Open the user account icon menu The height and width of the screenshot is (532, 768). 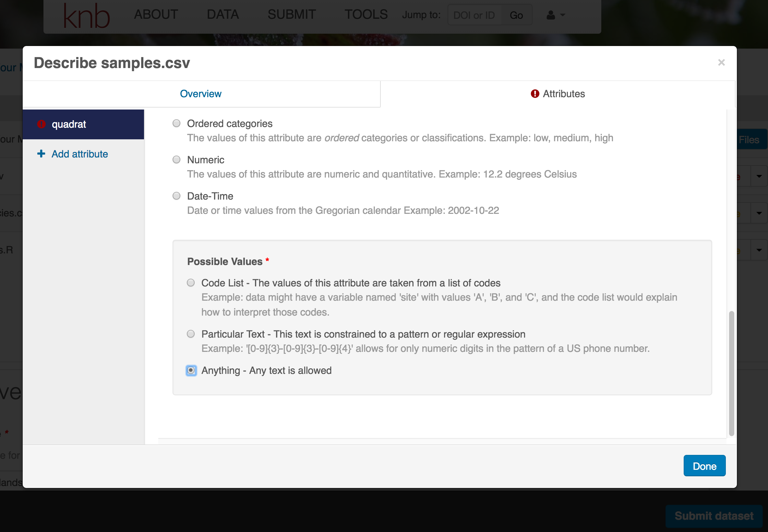coord(551,15)
